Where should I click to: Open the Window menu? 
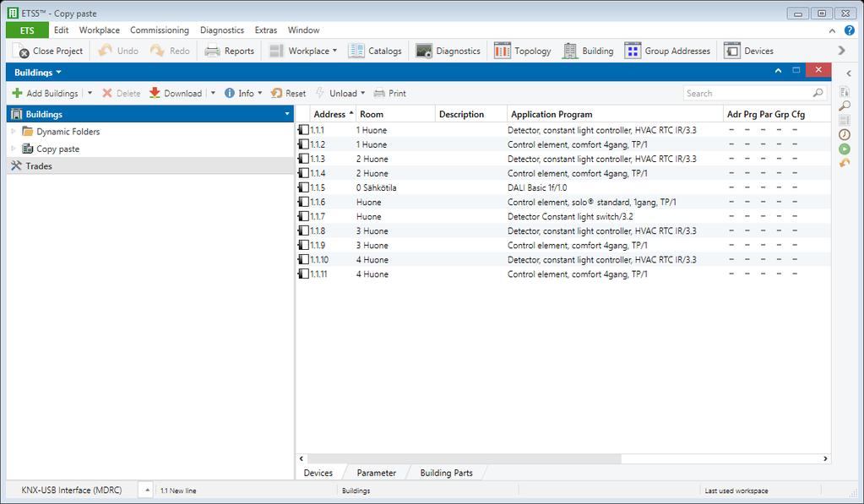coord(303,30)
